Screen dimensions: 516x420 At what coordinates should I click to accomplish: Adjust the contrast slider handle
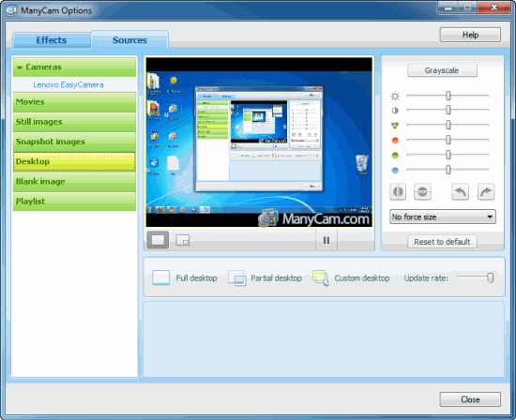[x=448, y=110]
